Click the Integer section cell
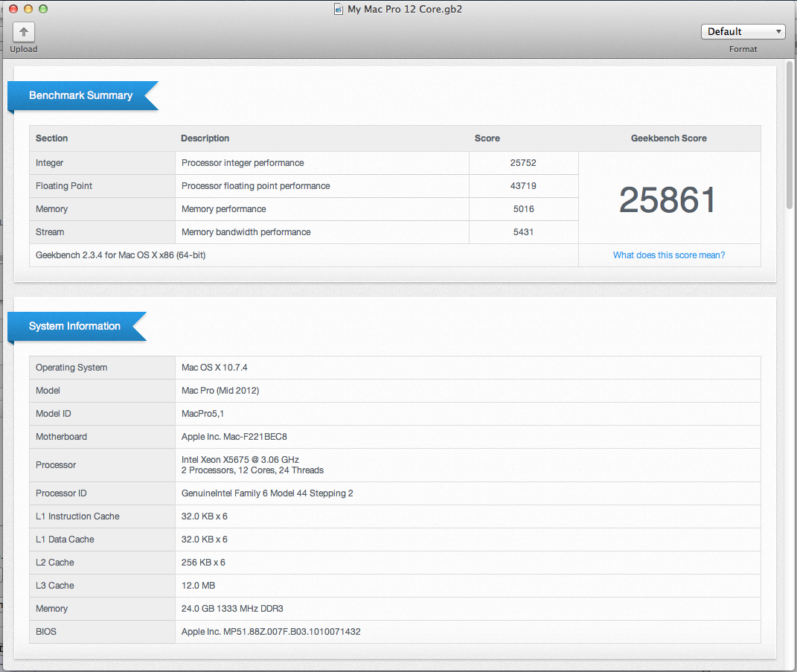The image size is (797, 672). tap(102, 163)
